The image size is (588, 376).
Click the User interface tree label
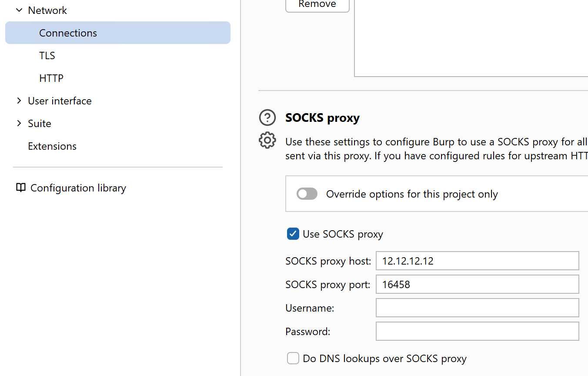tap(60, 101)
